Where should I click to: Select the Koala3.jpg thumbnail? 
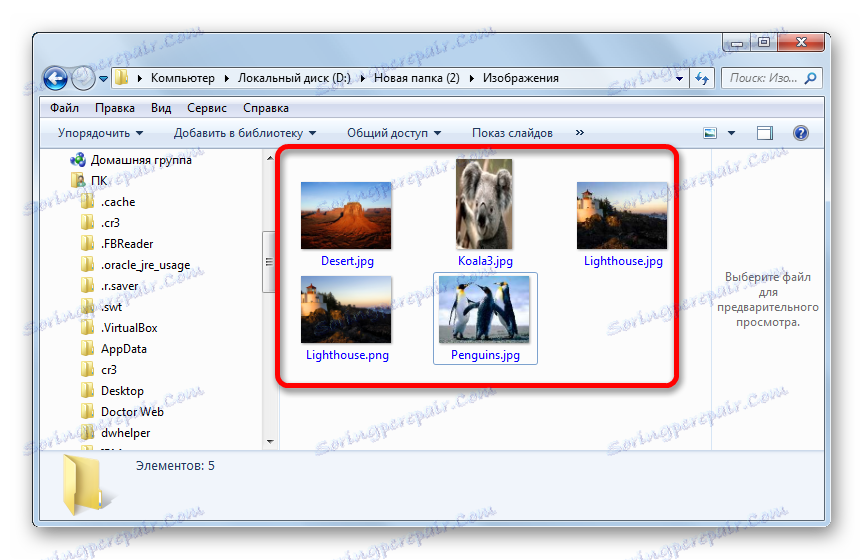pyautogui.click(x=484, y=204)
